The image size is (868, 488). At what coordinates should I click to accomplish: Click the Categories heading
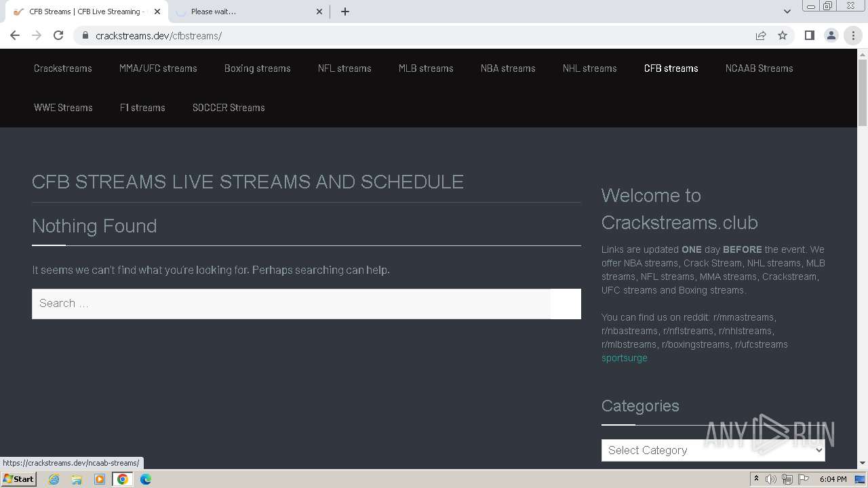[x=640, y=406]
